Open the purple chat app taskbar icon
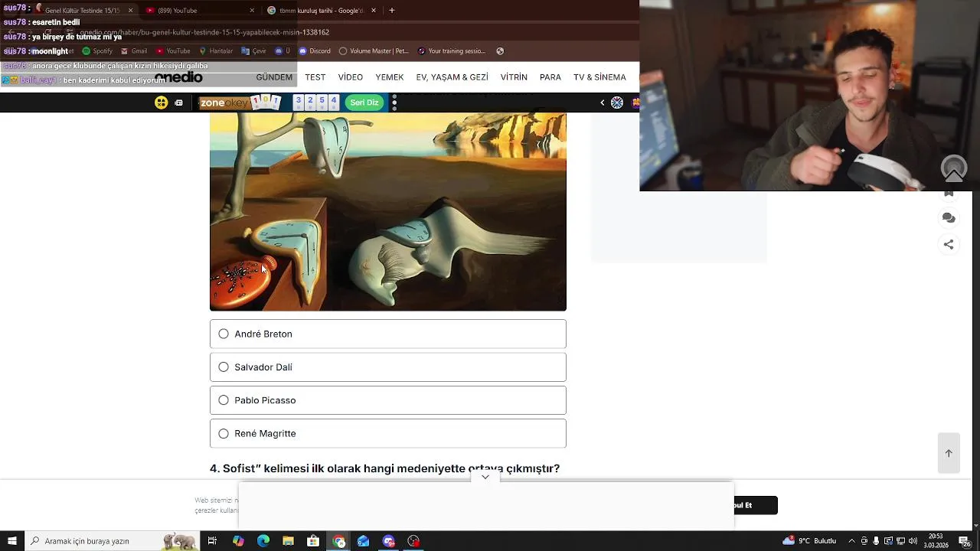Screen dimensions: 980x551 click(388, 541)
